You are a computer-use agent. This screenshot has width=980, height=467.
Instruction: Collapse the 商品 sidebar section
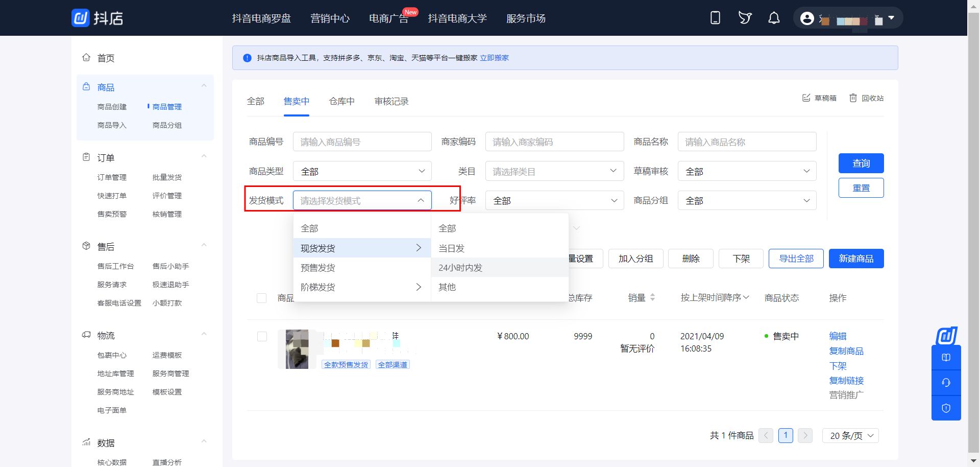[204, 86]
